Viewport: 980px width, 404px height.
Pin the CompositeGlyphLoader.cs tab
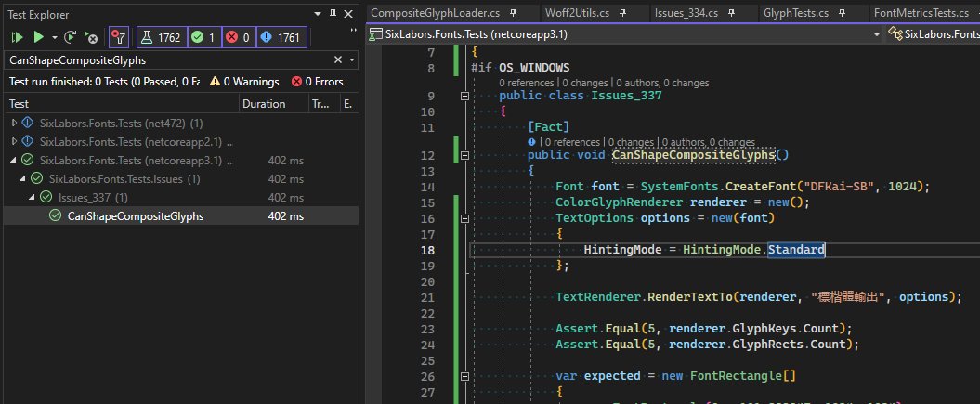click(x=513, y=12)
